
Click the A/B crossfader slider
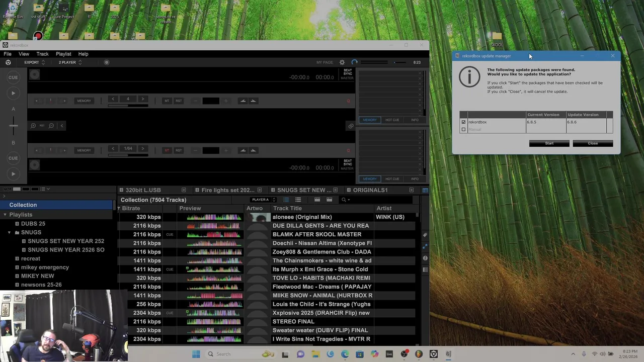(14, 126)
